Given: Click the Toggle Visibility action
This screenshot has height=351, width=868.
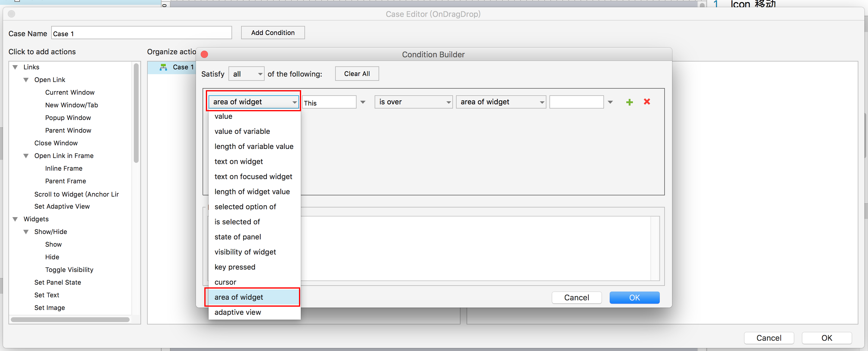Looking at the screenshot, I should tap(69, 270).
